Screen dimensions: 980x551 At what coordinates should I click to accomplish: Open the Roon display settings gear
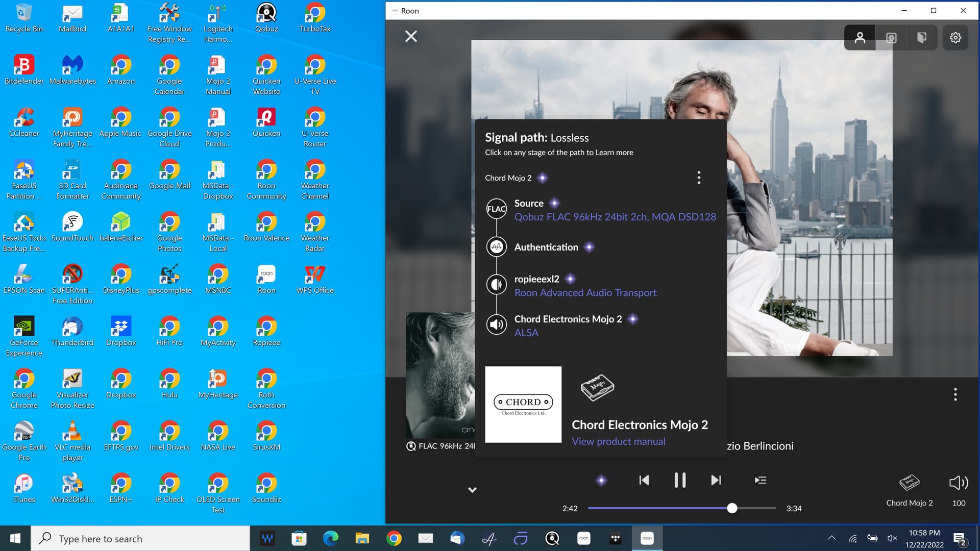(x=955, y=38)
